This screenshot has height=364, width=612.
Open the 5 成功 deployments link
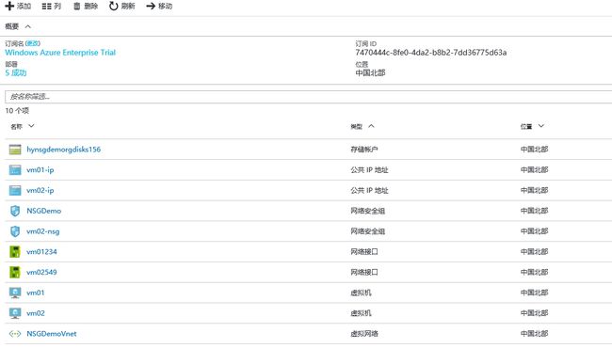point(16,72)
